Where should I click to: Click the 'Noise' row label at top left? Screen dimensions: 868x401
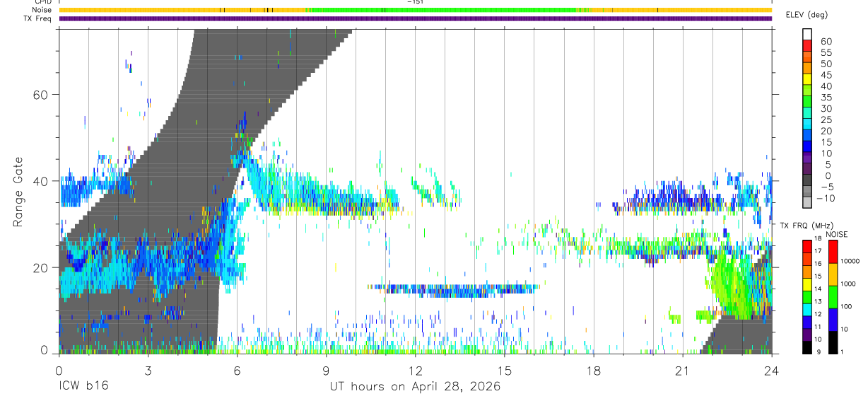click(41, 10)
